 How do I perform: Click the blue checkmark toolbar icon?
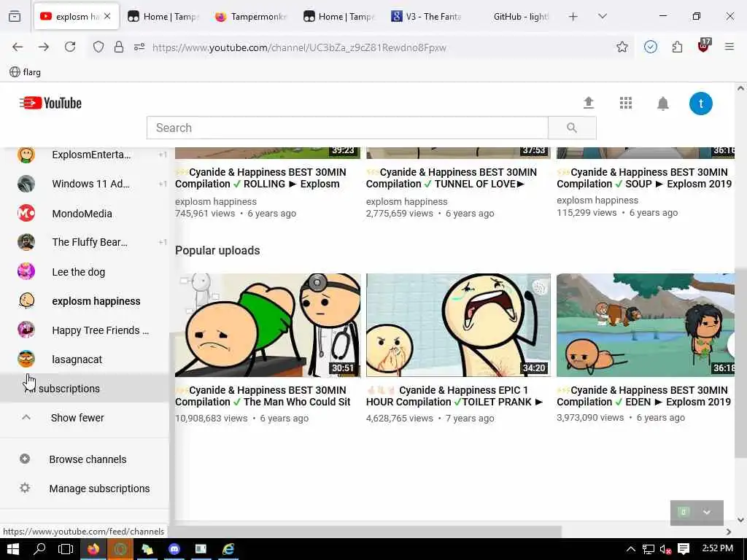pyautogui.click(x=650, y=47)
